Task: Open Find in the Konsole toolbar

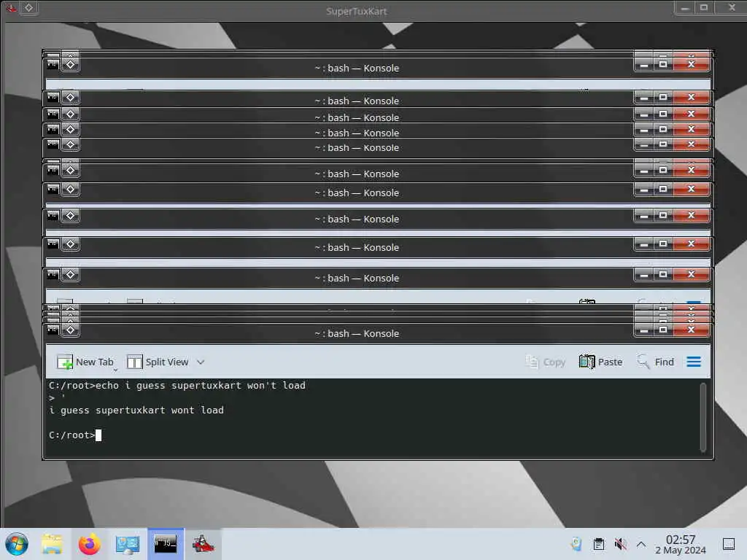Action: pyautogui.click(x=655, y=362)
